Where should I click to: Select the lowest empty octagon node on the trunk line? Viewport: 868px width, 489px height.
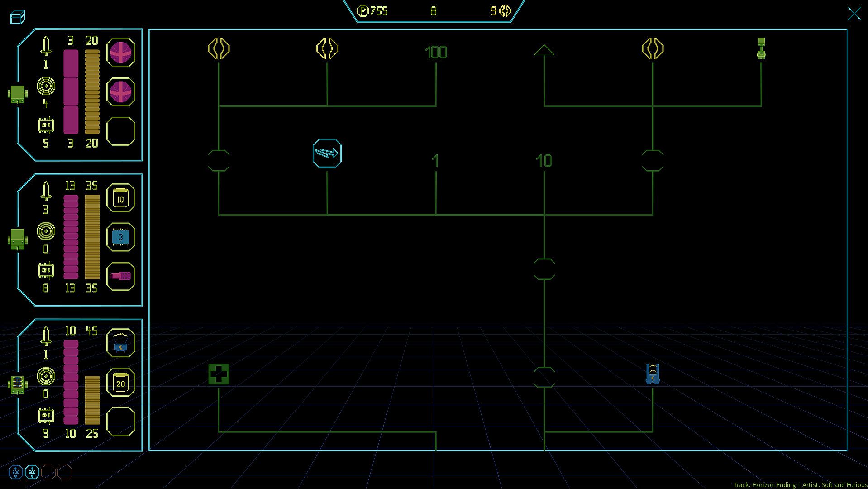pos(544,378)
